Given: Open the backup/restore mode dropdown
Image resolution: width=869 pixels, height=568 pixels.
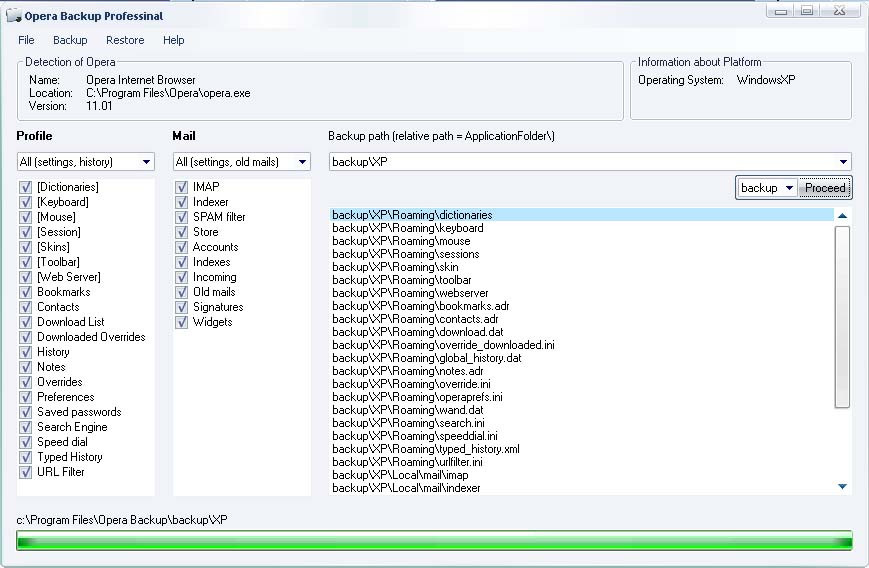Looking at the screenshot, I should point(767,188).
